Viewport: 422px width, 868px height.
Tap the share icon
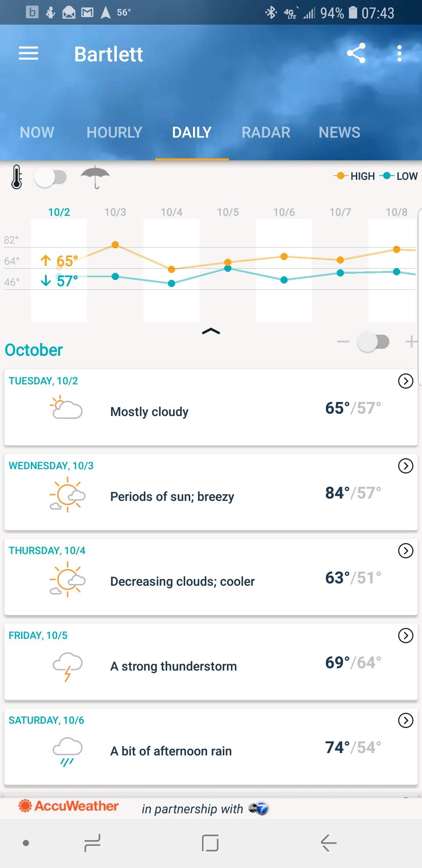356,53
